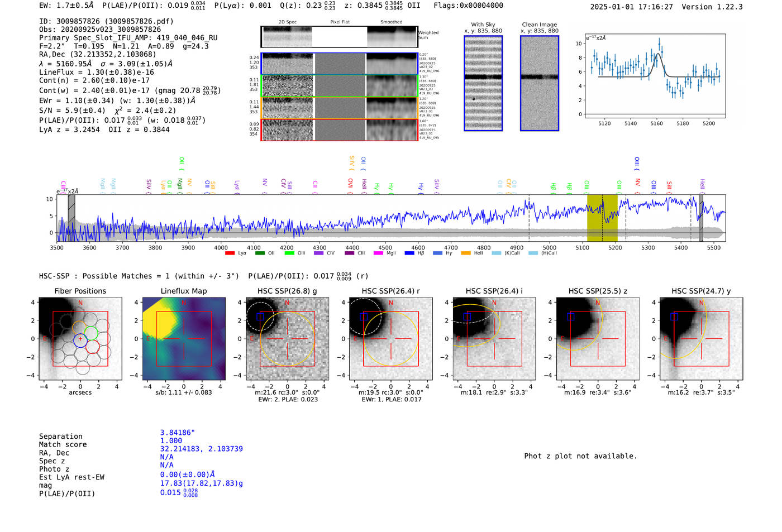Select the Weighted Sum 2D spectrum row
The height and width of the screenshot is (532, 782).
[340, 37]
